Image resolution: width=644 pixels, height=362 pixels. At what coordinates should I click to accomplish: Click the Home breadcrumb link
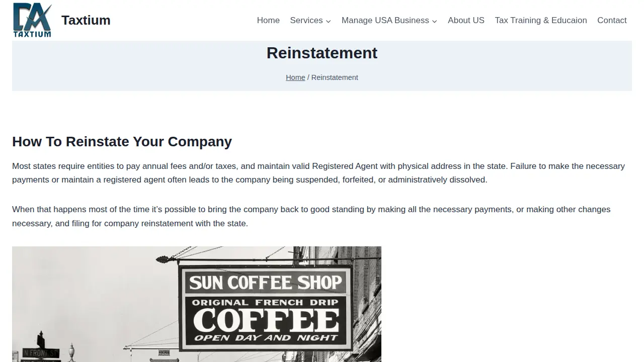[295, 77]
